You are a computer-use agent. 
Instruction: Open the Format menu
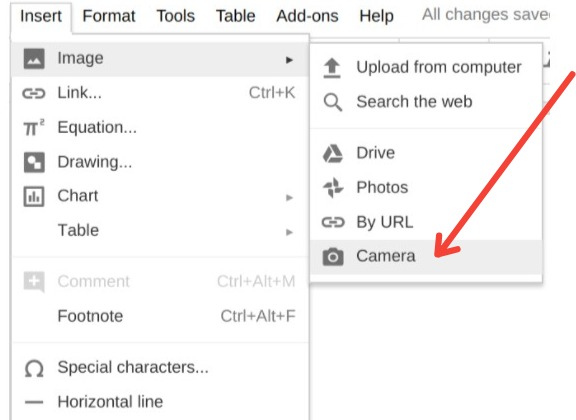109,16
